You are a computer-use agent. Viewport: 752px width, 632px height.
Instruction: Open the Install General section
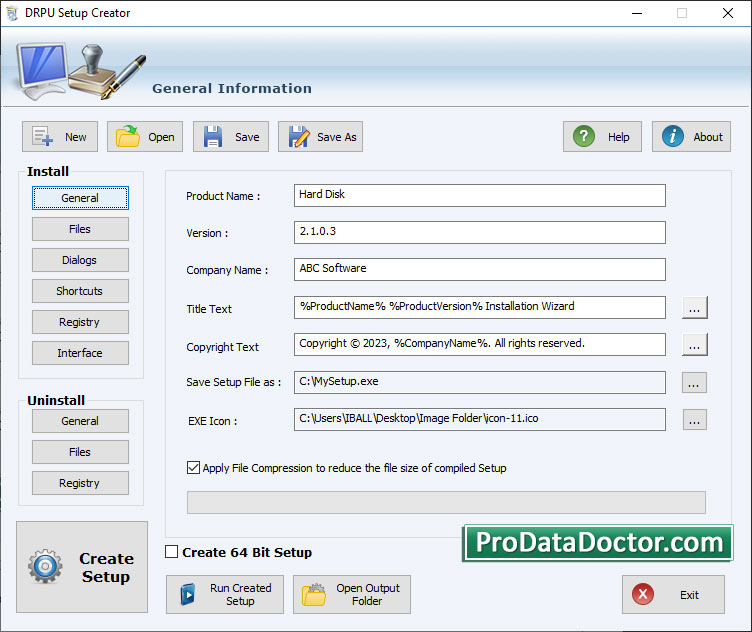(80, 198)
